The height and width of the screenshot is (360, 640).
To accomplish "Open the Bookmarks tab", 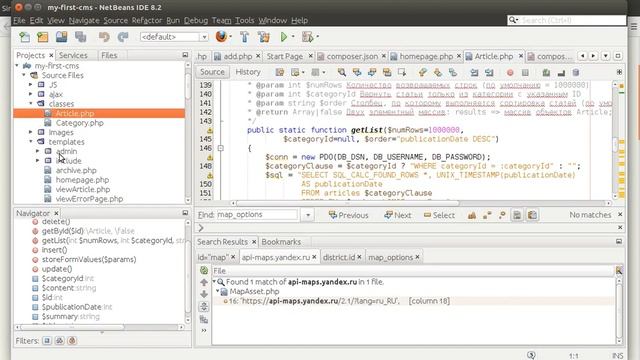I will pyautogui.click(x=281, y=242).
